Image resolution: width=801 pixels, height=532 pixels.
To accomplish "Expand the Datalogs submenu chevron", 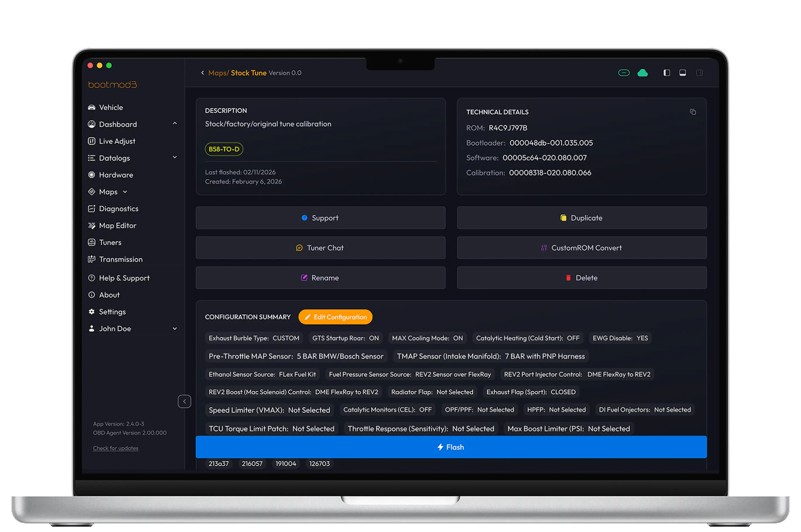I will click(175, 158).
